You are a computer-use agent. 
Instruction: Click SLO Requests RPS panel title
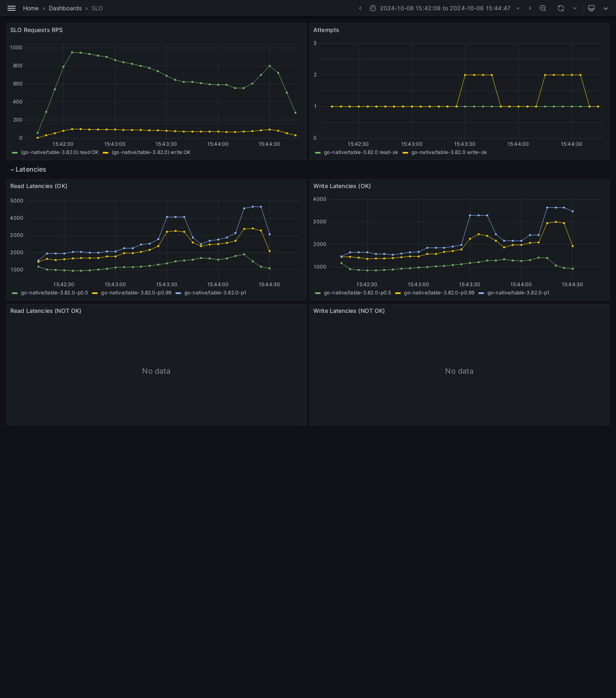[37, 30]
